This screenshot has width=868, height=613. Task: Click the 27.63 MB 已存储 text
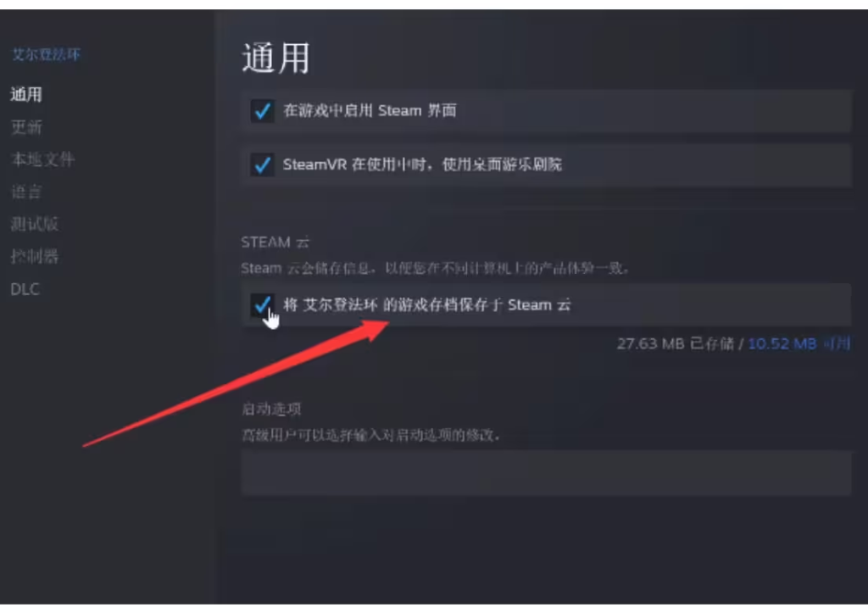click(x=676, y=344)
